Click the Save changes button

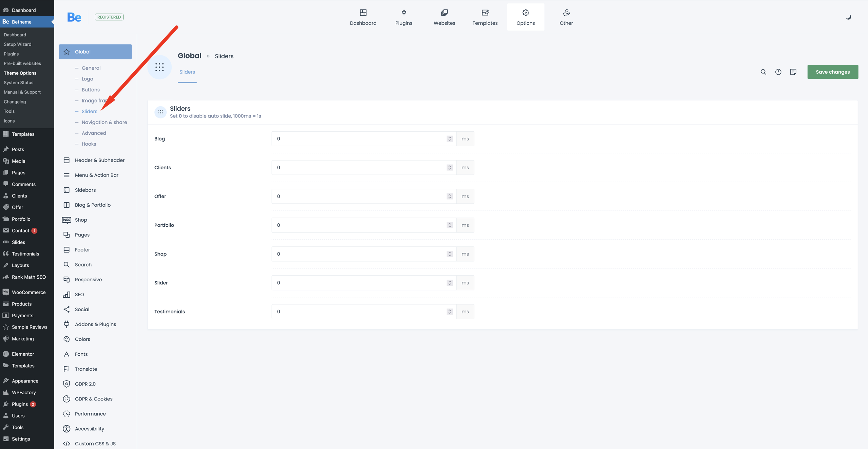click(832, 72)
